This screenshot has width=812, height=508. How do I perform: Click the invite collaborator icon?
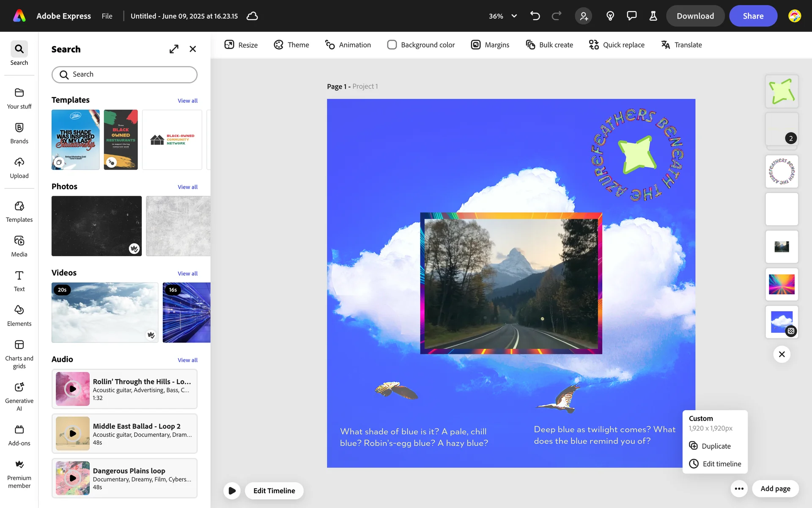[x=584, y=16]
